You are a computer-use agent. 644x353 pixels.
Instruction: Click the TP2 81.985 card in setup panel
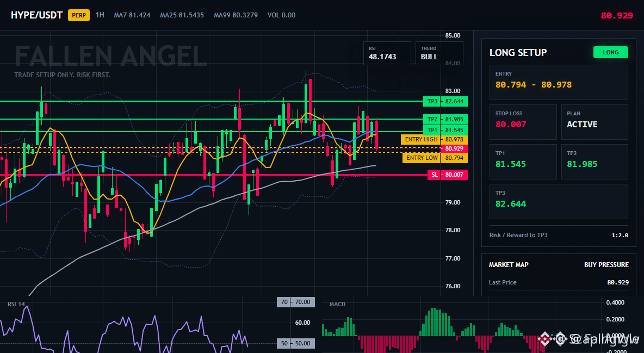point(595,162)
